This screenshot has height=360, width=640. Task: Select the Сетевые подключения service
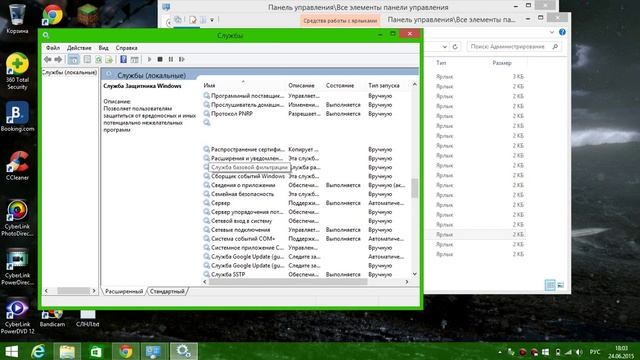[x=306, y=230]
